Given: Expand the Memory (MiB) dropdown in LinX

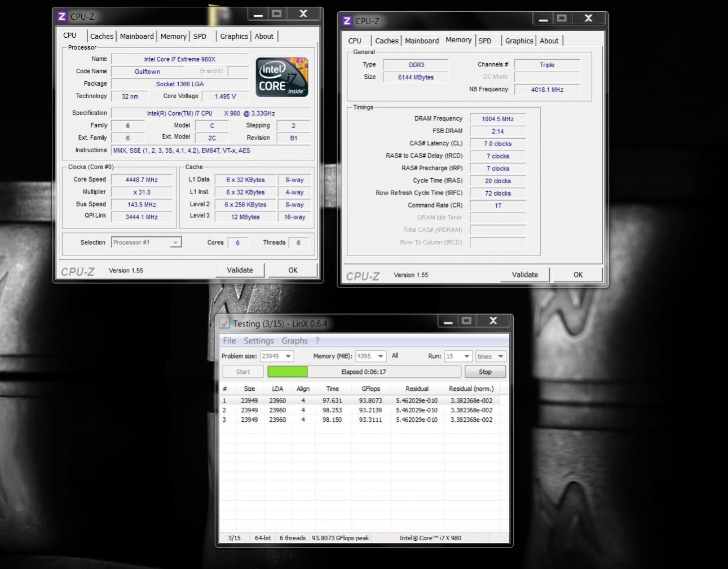Looking at the screenshot, I should 381,356.
